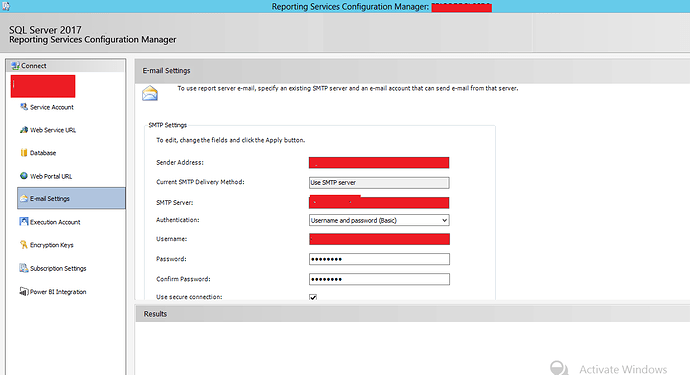Click 'SQL Server 2017' header text

[45, 30]
